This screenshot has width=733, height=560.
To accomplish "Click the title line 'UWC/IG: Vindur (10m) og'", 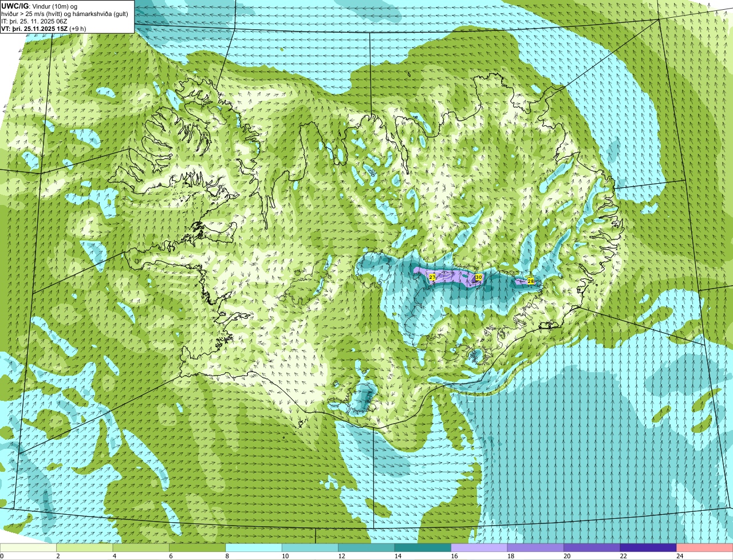I will click(39, 6).
